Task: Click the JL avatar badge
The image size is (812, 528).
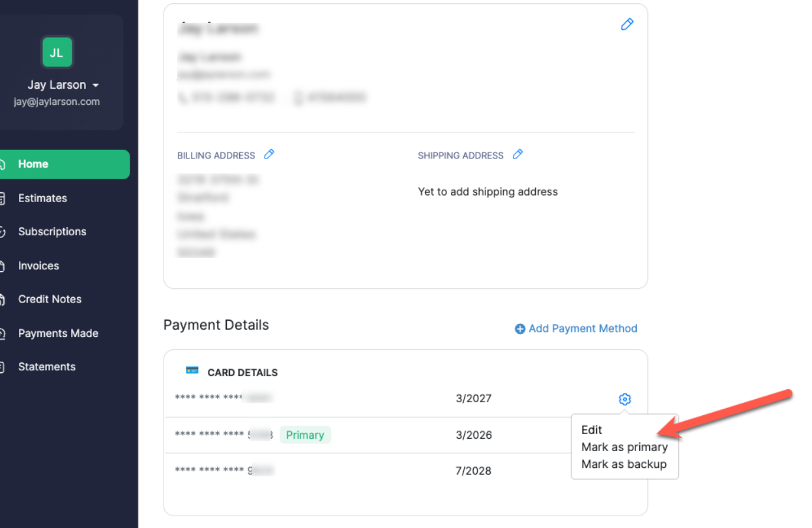Action: click(57, 53)
